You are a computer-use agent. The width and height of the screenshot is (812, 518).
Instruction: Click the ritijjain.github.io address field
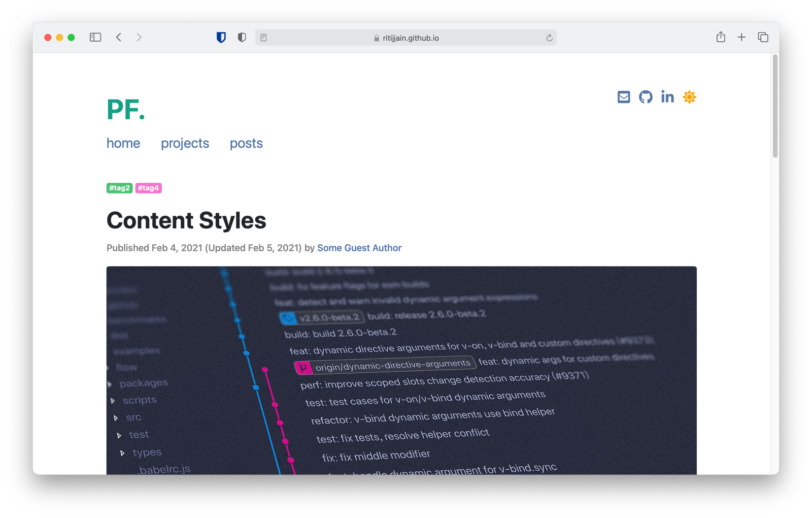click(406, 38)
